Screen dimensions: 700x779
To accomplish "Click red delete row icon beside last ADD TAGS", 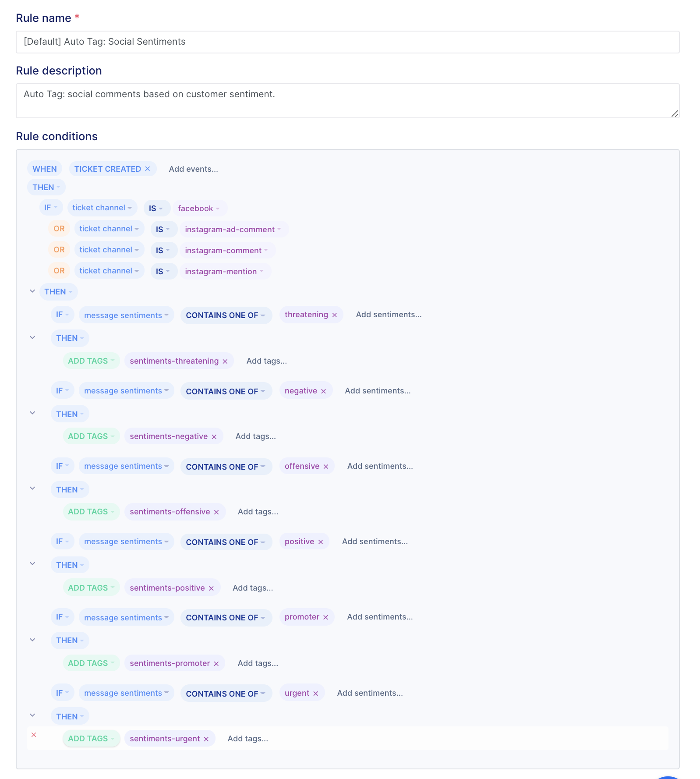I will click(34, 735).
